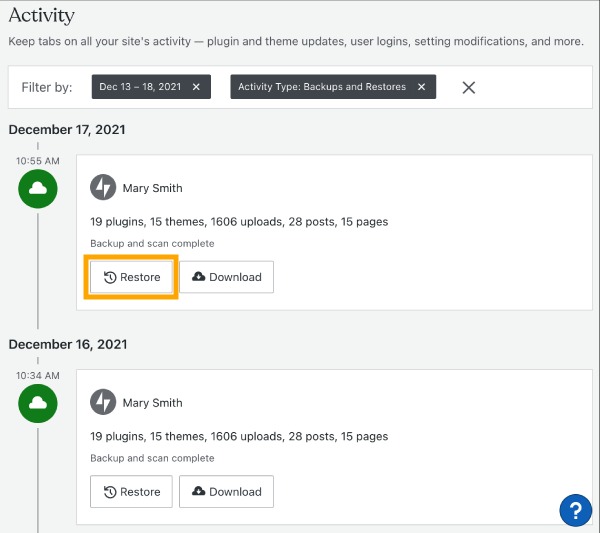
Task: Click Jetpack avatar icon in December 16 entry
Action: 103,402
